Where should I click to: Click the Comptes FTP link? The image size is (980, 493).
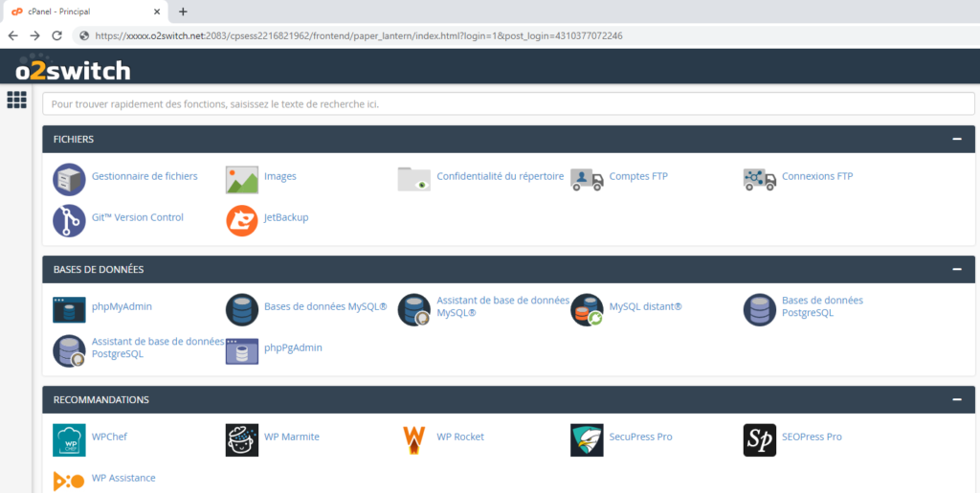point(638,176)
